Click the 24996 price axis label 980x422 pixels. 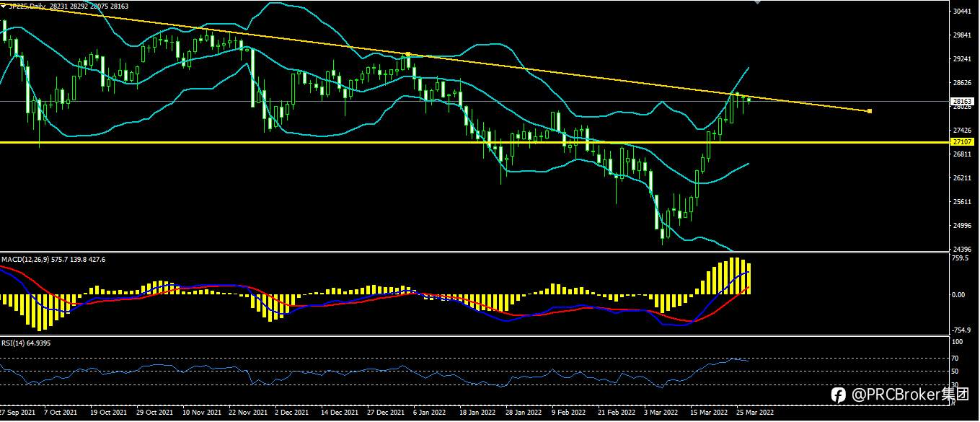[961, 226]
